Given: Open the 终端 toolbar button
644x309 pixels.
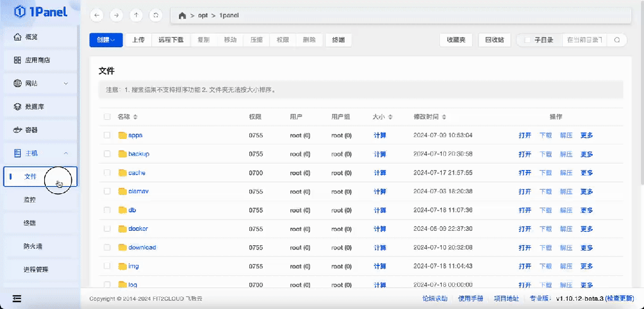Looking at the screenshot, I should click(x=339, y=41).
